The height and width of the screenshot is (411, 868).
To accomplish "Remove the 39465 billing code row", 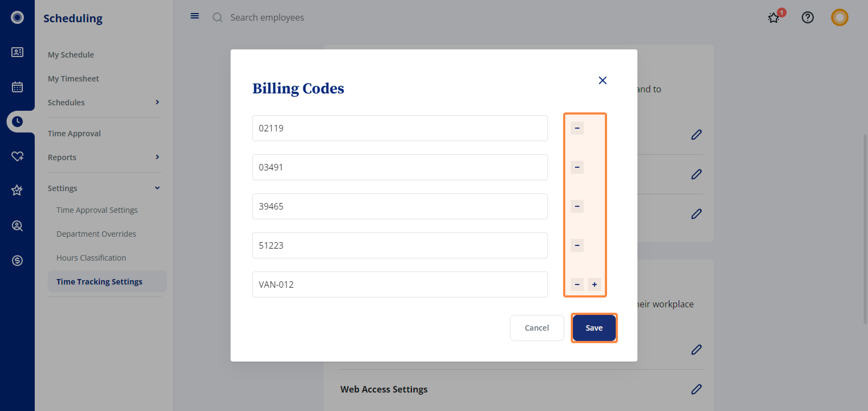I will [x=577, y=206].
